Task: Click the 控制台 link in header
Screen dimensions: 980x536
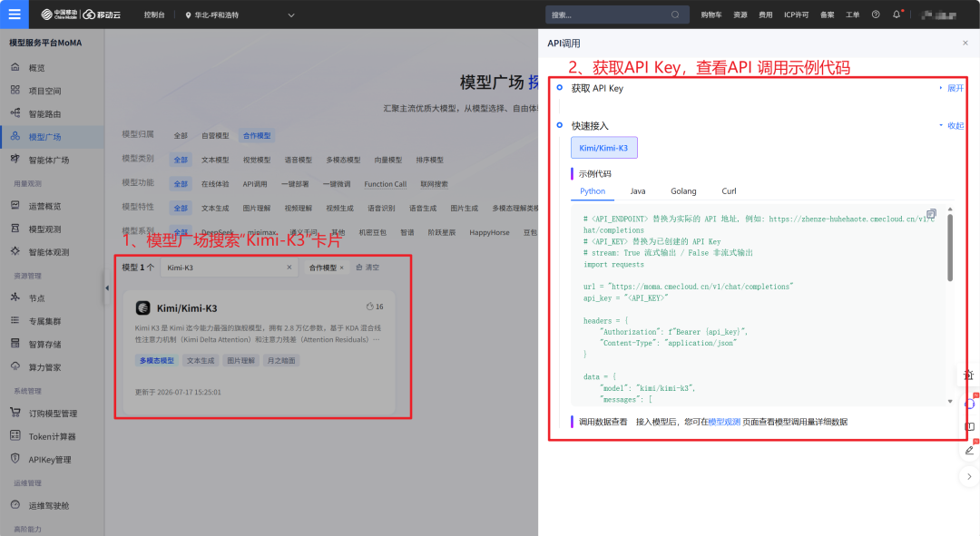Action: click(154, 15)
